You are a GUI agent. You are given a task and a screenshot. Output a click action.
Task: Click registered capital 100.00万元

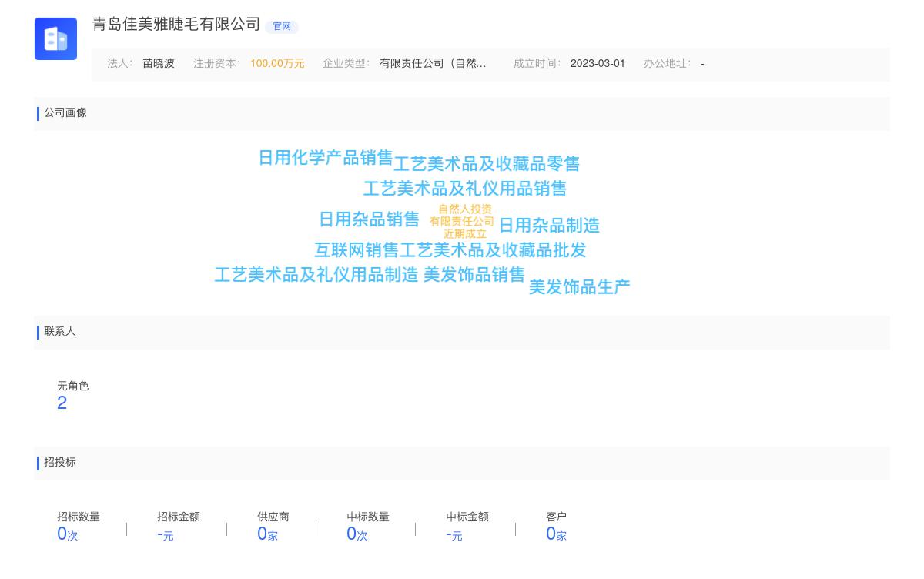[277, 64]
